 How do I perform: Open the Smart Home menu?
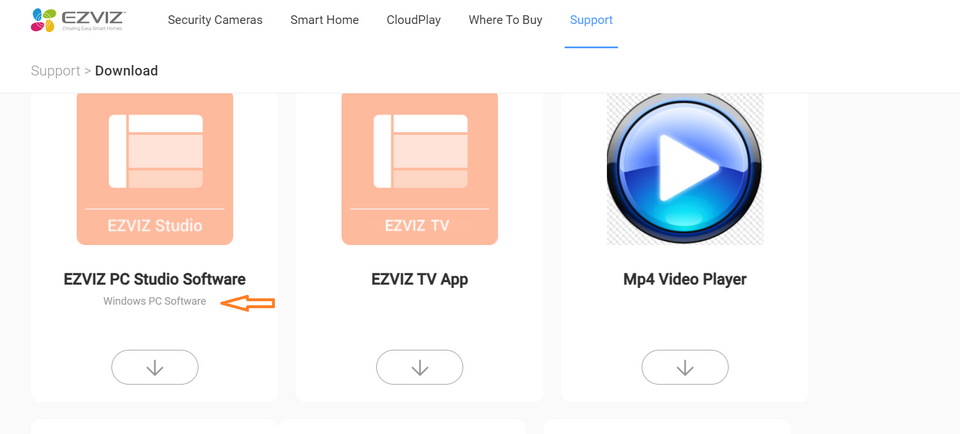324,20
